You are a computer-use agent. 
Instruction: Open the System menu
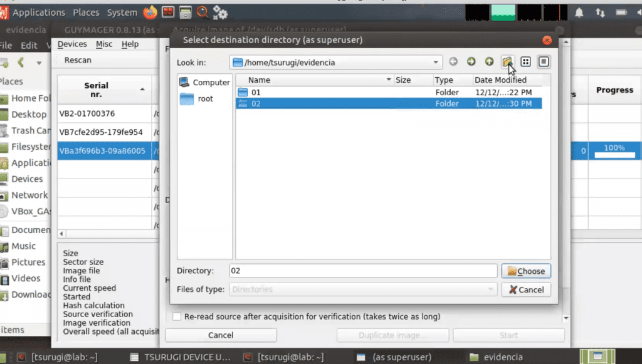pyautogui.click(x=122, y=13)
